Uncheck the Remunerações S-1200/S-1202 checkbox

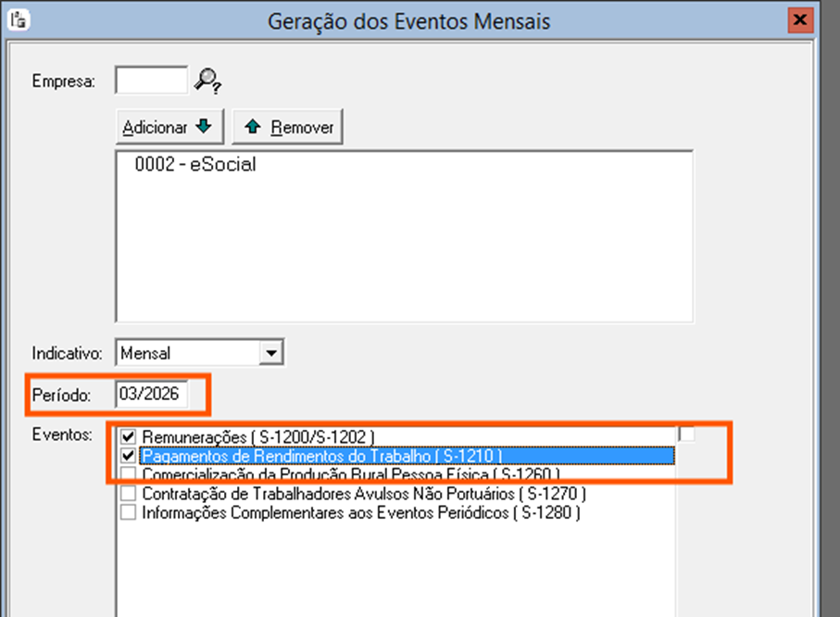[129, 435]
